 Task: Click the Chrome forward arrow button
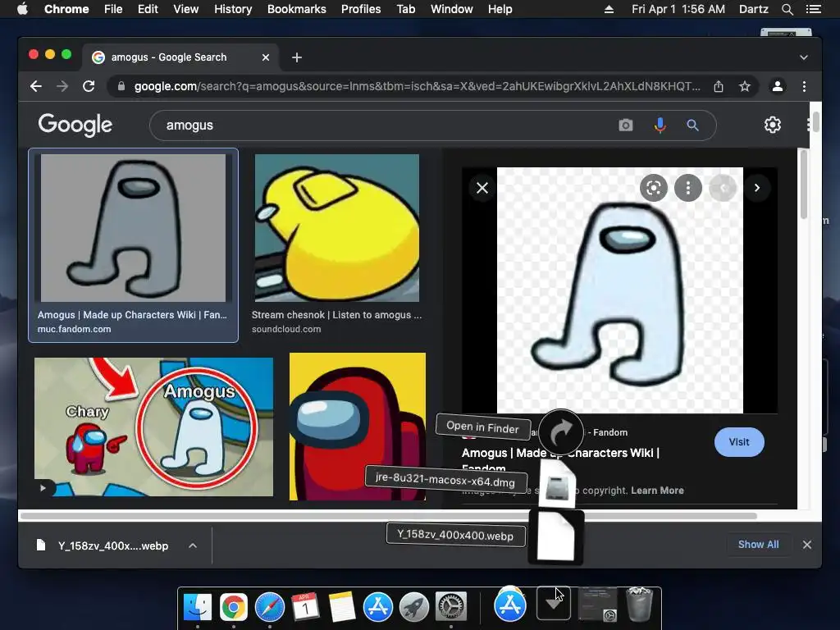[62, 86]
